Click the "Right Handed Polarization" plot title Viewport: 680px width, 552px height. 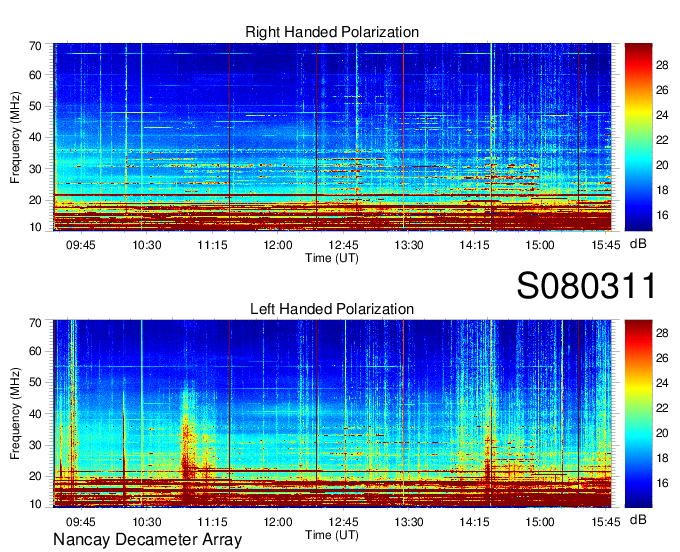[x=332, y=32]
